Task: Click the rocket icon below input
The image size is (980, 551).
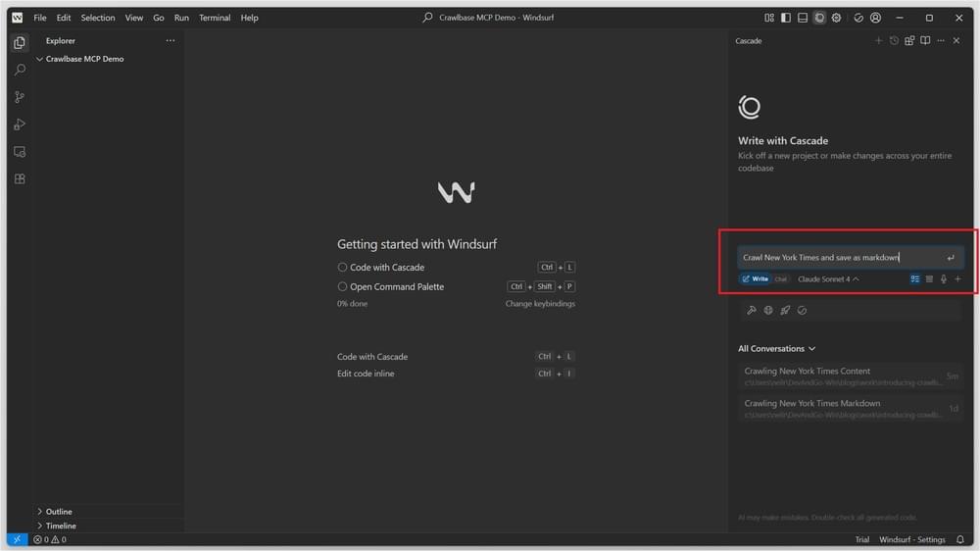Action: (785, 310)
